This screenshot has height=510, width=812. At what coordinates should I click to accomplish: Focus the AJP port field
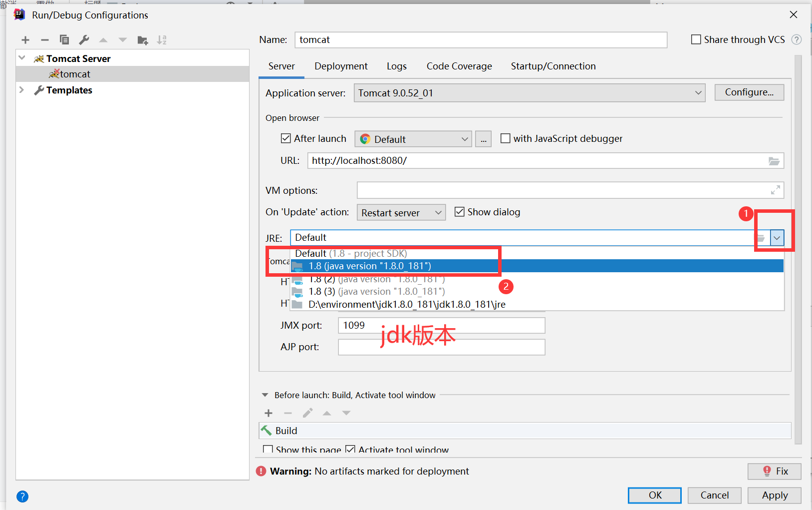442,347
